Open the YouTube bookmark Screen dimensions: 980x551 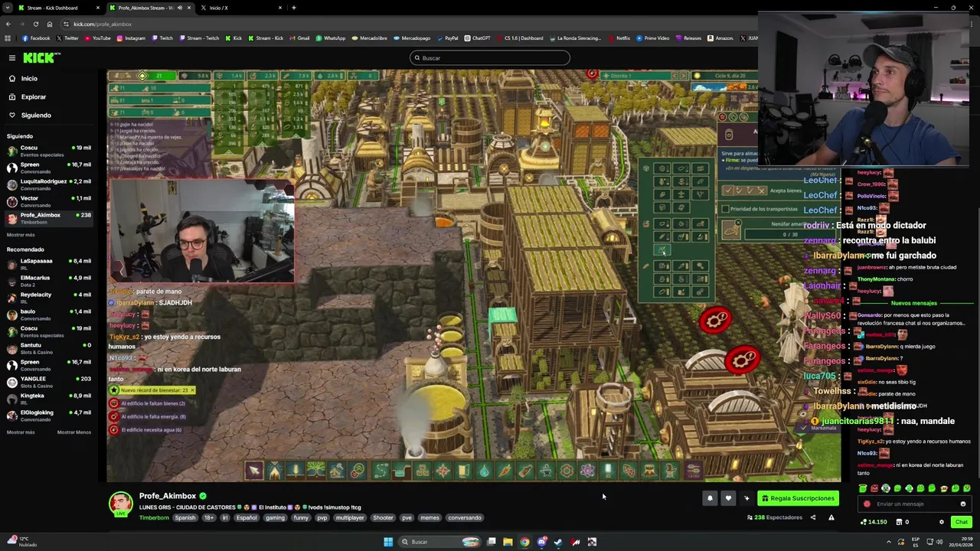tap(98, 38)
